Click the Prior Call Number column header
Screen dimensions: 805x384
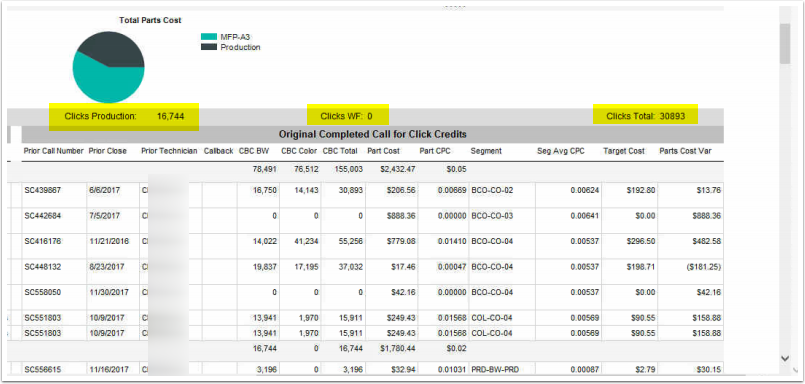pos(54,151)
